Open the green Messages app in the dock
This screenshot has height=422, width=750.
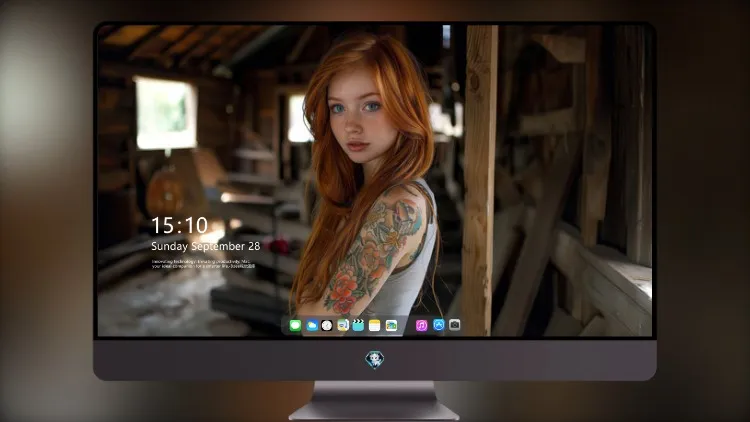[295, 325]
